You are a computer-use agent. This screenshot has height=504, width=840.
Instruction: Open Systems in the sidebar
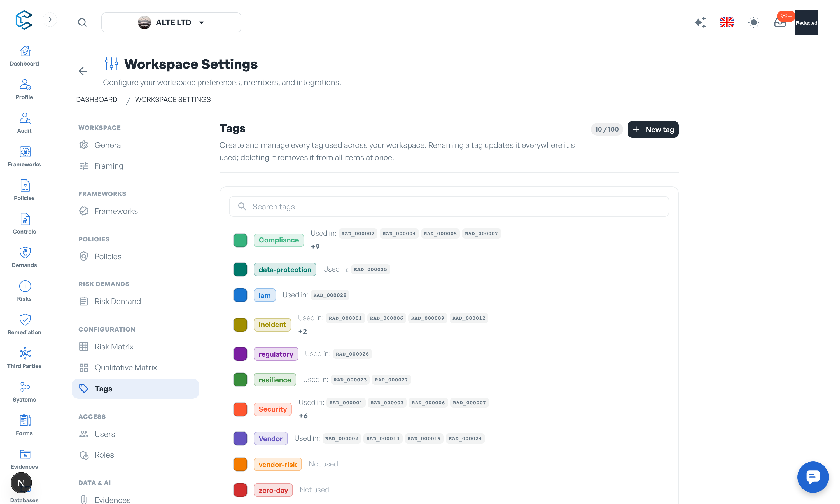coord(24,392)
